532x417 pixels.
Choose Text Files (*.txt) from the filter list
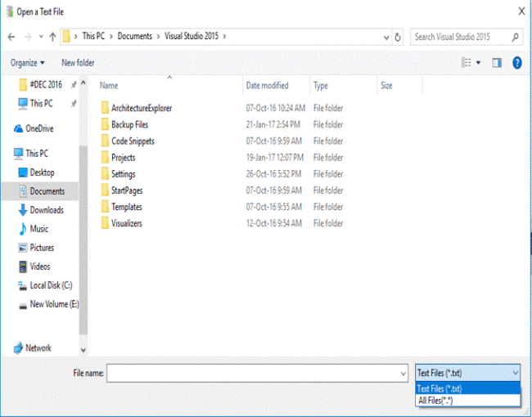click(x=467, y=388)
